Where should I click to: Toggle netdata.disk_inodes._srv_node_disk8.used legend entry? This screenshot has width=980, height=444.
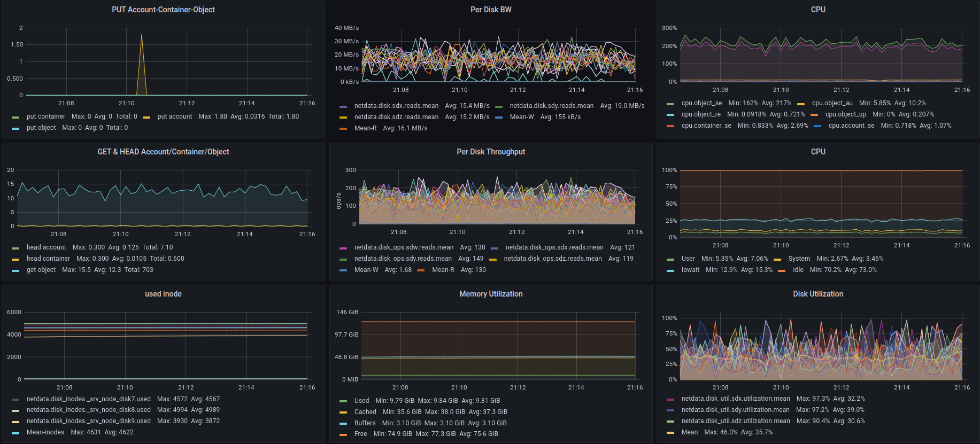[89, 410]
